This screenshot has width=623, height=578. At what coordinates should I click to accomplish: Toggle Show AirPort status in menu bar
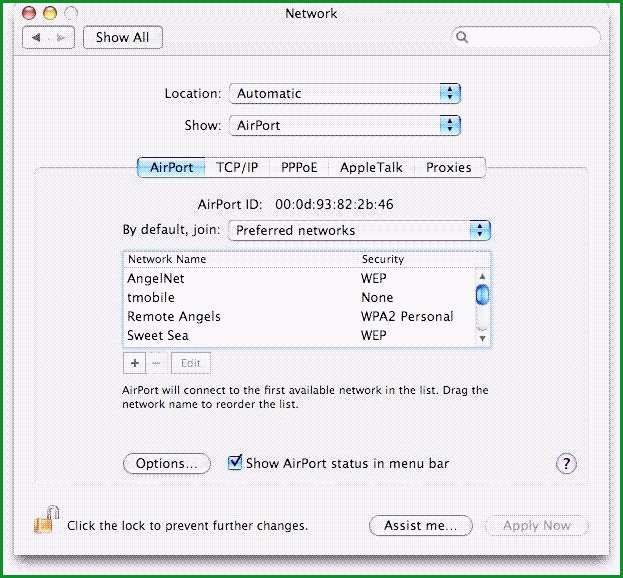[235, 462]
